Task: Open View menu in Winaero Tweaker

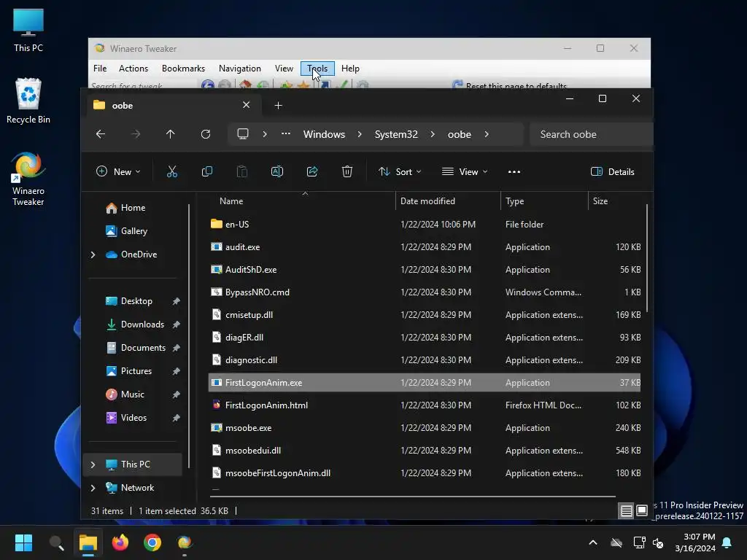Action: pyautogui.click(x=284, y=69)
